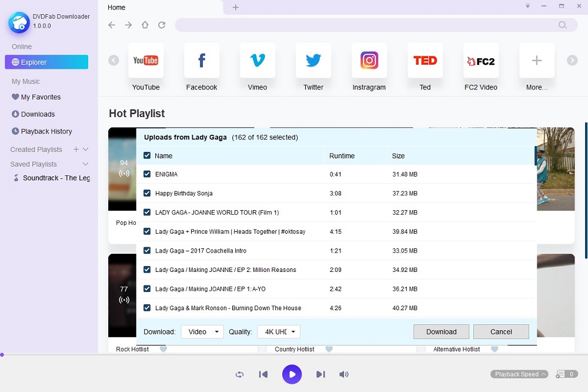Toggle repeat mode in player bar
This screenshot has width=588, height=392.
tap(239, 374)
